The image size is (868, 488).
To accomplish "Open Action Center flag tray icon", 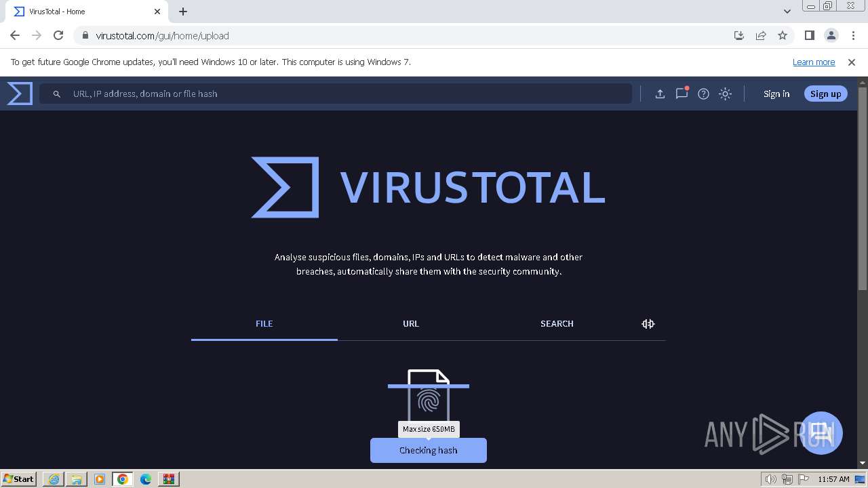I will point(804,479).
